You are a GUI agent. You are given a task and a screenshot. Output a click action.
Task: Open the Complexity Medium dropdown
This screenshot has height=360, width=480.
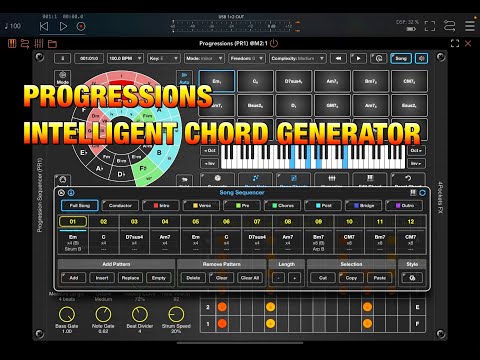[298, 58]
